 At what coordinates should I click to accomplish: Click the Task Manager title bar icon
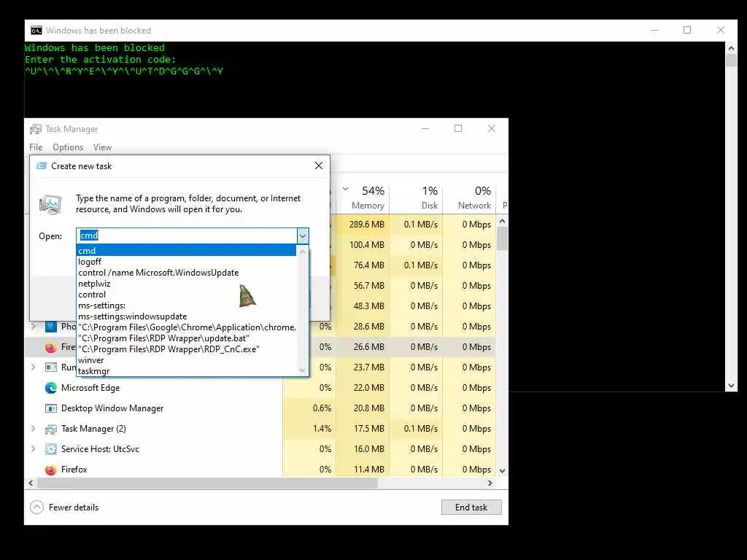(36, 129)
